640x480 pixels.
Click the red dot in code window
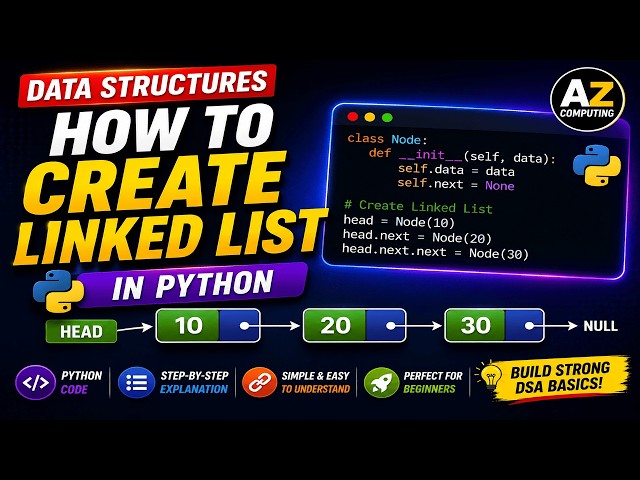pyautogui.click(x=353, y=117)
